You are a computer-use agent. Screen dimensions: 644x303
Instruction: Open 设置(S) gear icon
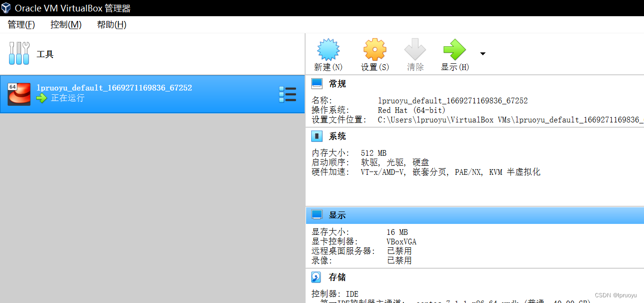click(375, 50)
